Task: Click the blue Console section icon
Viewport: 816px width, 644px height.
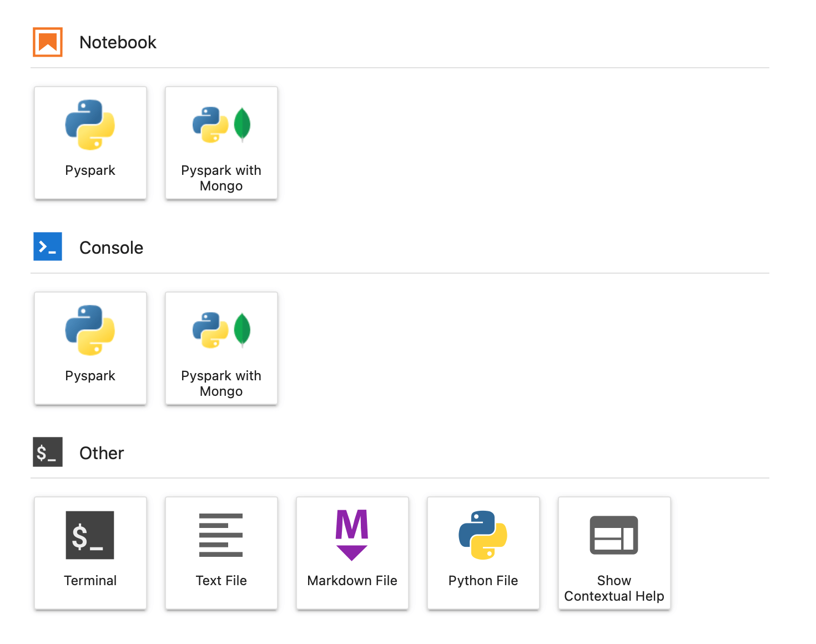Action: [48, 246]
